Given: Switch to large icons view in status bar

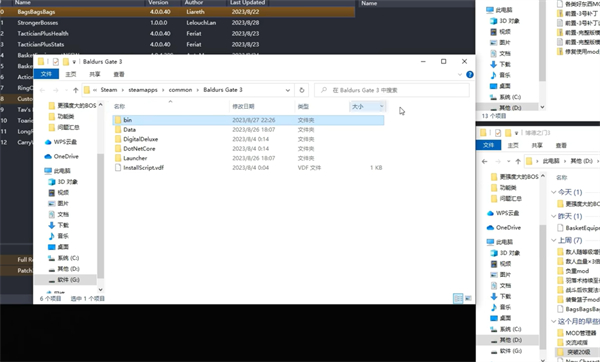Looking at the screenshot, I should pyautogui.click(x=468, y=298).
